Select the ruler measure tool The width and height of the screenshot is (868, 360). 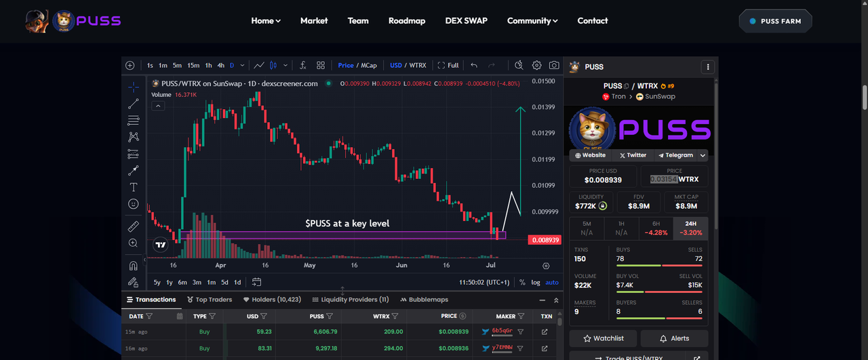point(134,226)
